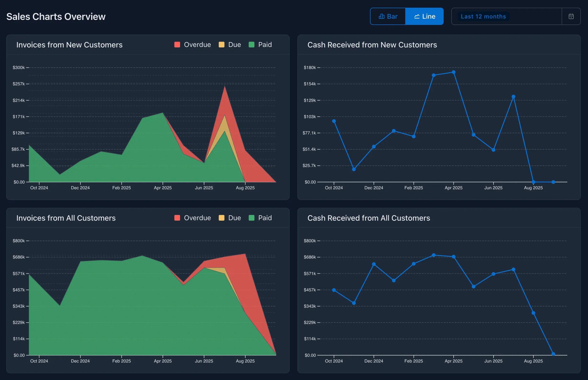Click $77.1k axis label in Cash New Customers
This screenshot has width=588, height=380.
309,133
